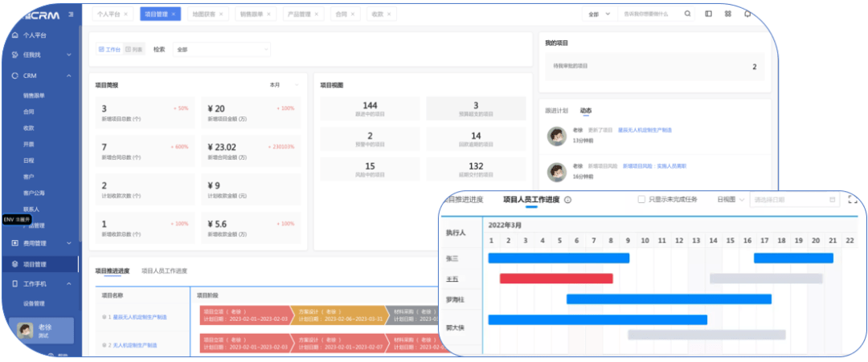Expand the 费用管理 sidebar menu
The height and width of the screenshot is (362, 868).
click(x=40, y=242)
